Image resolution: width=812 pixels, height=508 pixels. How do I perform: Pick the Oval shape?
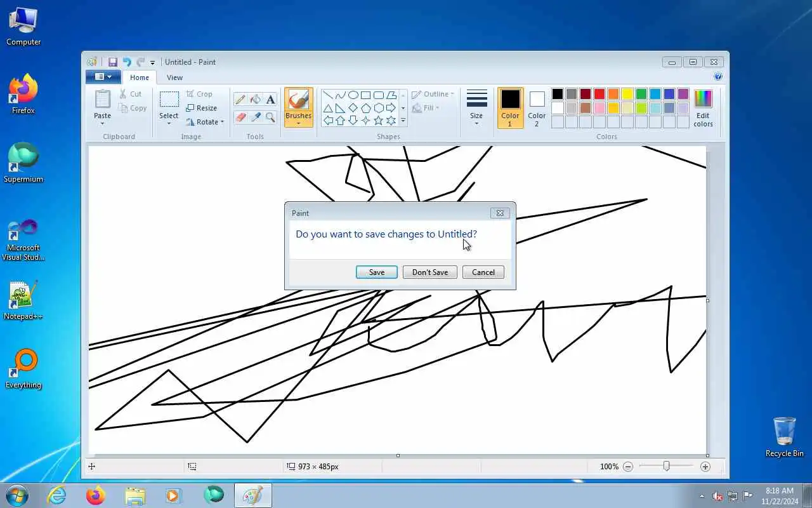pyautogui.click(x=353, y=95)
